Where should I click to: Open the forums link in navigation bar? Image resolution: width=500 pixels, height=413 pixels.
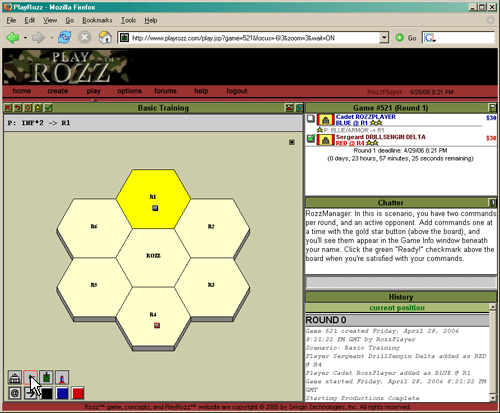165,91
